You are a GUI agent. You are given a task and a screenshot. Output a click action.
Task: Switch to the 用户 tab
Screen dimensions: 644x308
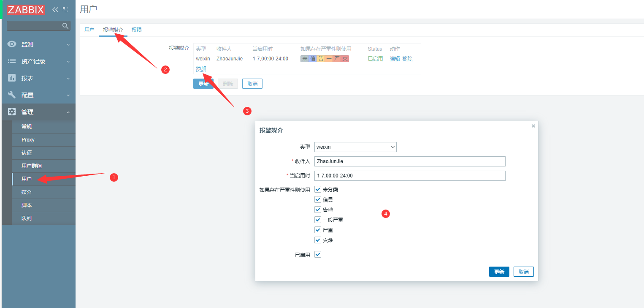pos(89,30)
